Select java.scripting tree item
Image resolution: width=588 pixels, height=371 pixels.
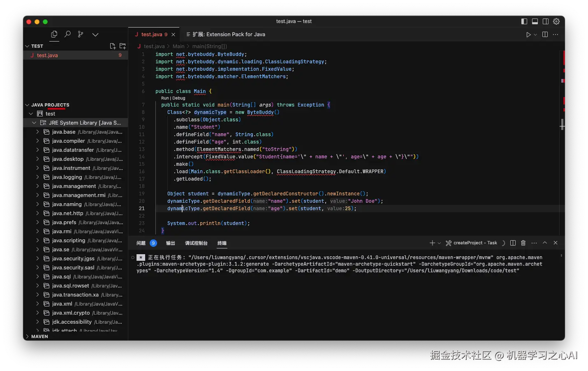tap(76, 240)
